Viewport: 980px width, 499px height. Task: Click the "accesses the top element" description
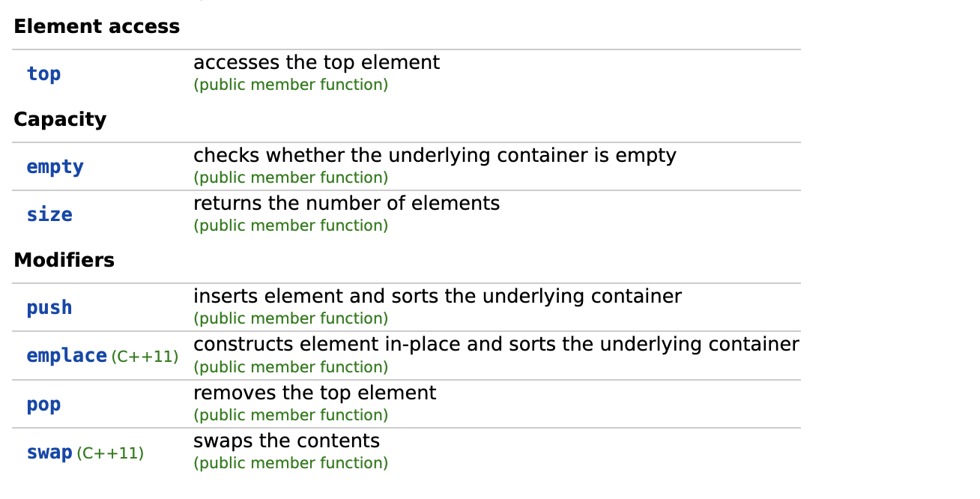coord(316,62)
